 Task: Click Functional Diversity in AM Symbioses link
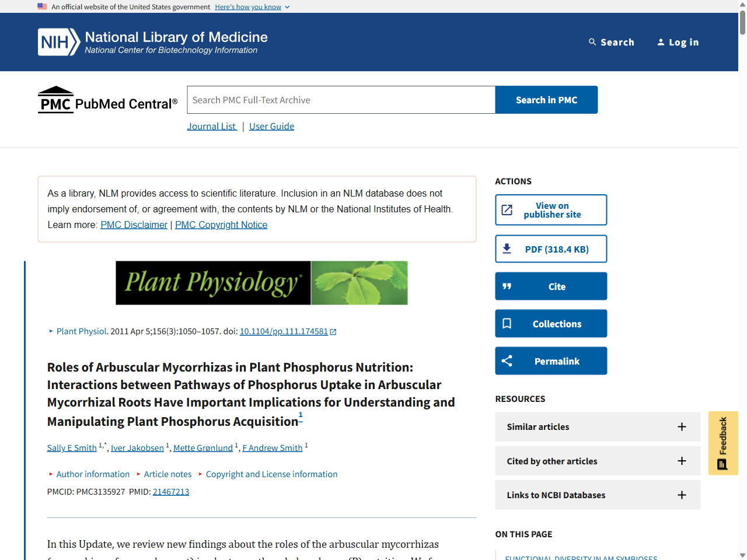click(581, 558)
